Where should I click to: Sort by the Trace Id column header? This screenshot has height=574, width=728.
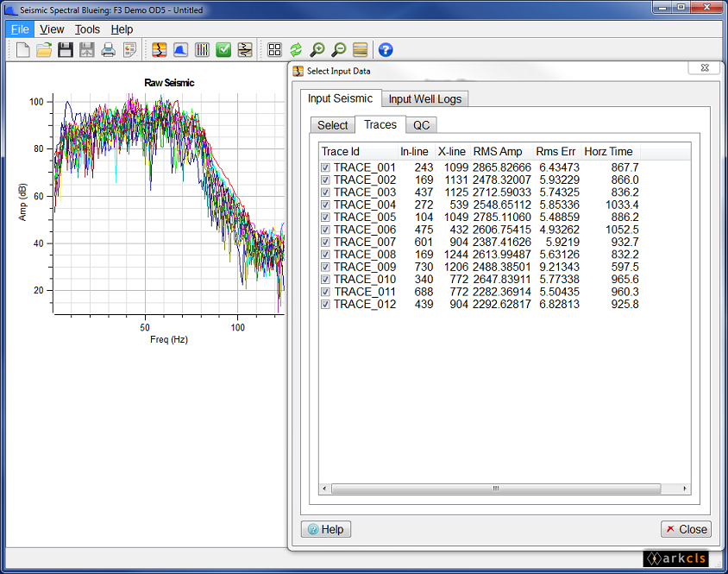pos(359,152)
